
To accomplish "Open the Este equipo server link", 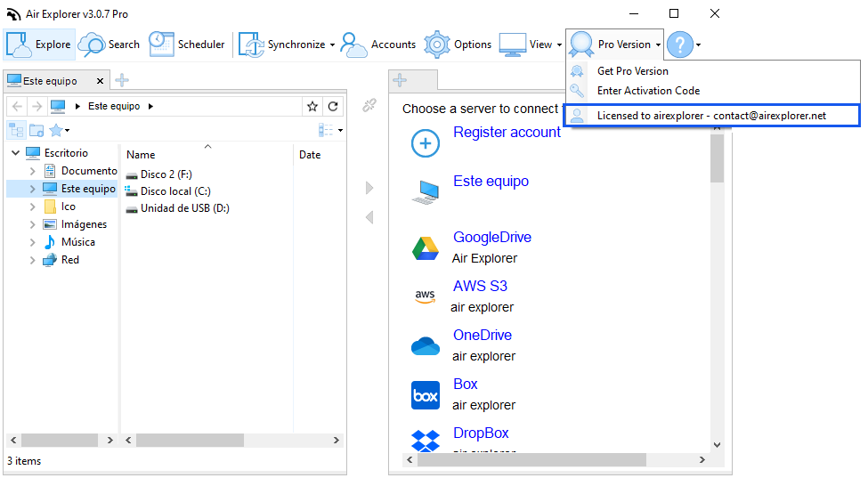I will point(491,181).
